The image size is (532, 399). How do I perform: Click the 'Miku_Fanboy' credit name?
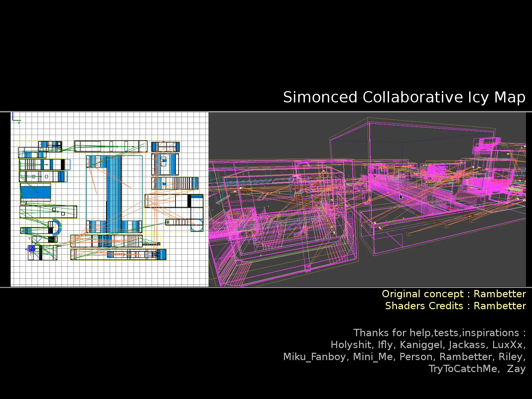coord(315,357)
